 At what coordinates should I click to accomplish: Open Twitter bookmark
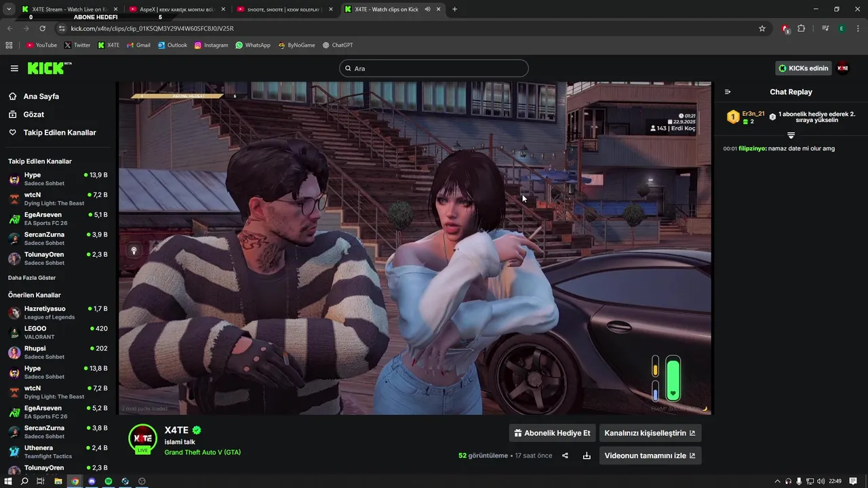coord(77,45)
